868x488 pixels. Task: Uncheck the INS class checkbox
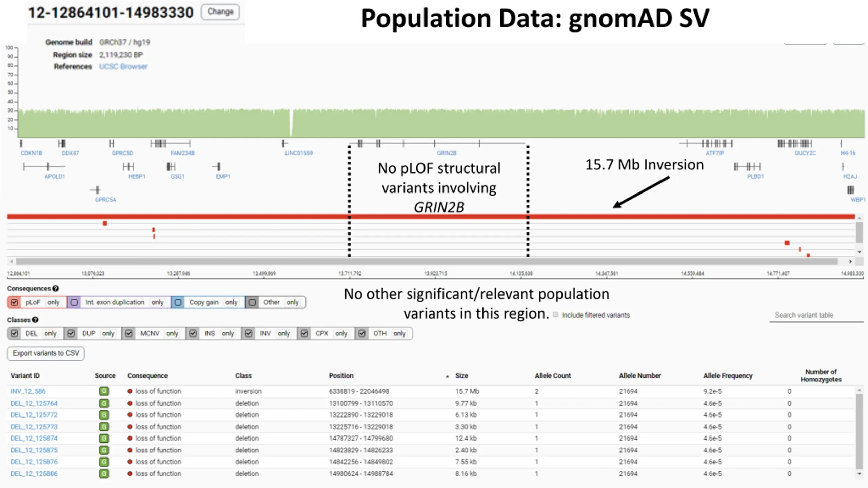pos(193,333)
